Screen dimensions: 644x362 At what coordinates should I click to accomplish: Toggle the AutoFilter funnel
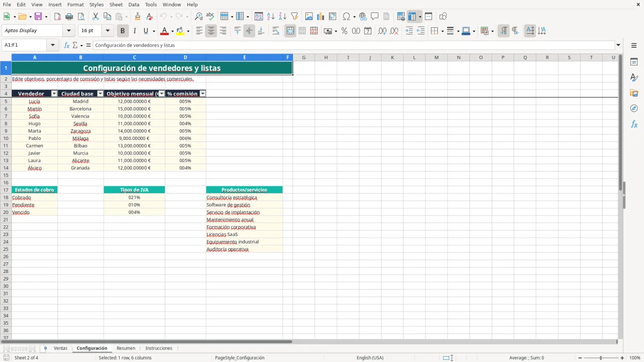point(295,17)
